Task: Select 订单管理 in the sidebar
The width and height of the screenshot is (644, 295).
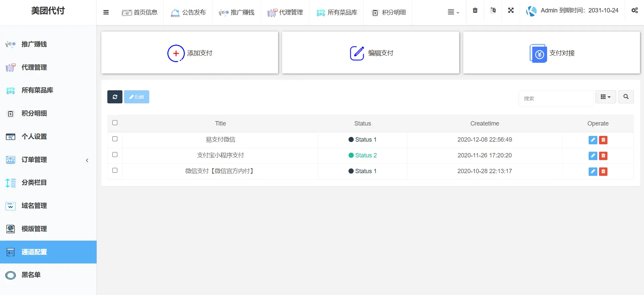Action: [48, 160]
